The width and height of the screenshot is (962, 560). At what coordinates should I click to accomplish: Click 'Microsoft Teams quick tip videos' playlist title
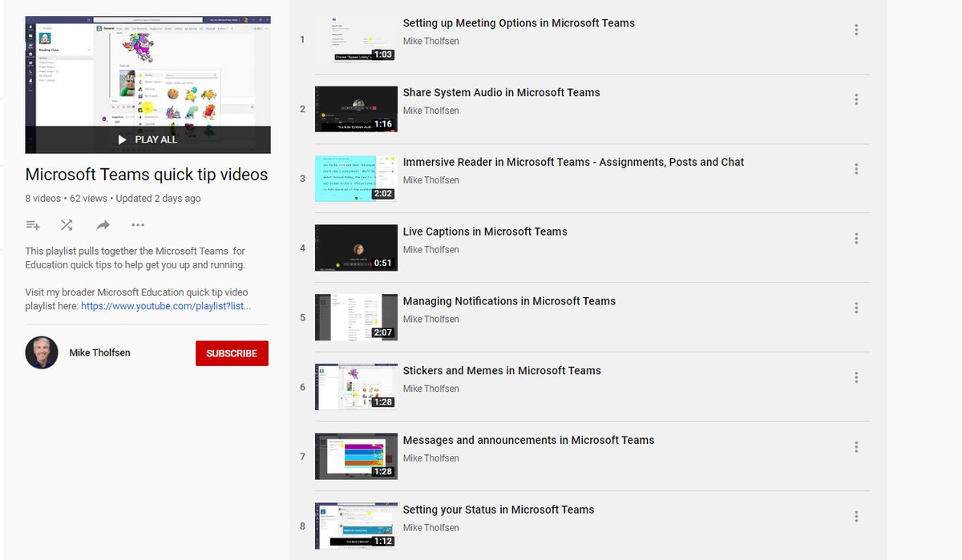(147, 175)
